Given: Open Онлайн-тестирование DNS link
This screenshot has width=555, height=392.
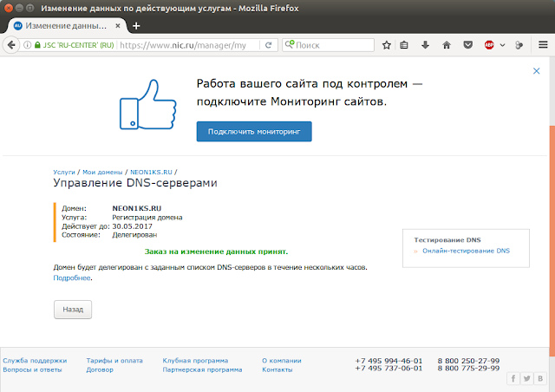Looking at the screenshot, I should [466, 251].
